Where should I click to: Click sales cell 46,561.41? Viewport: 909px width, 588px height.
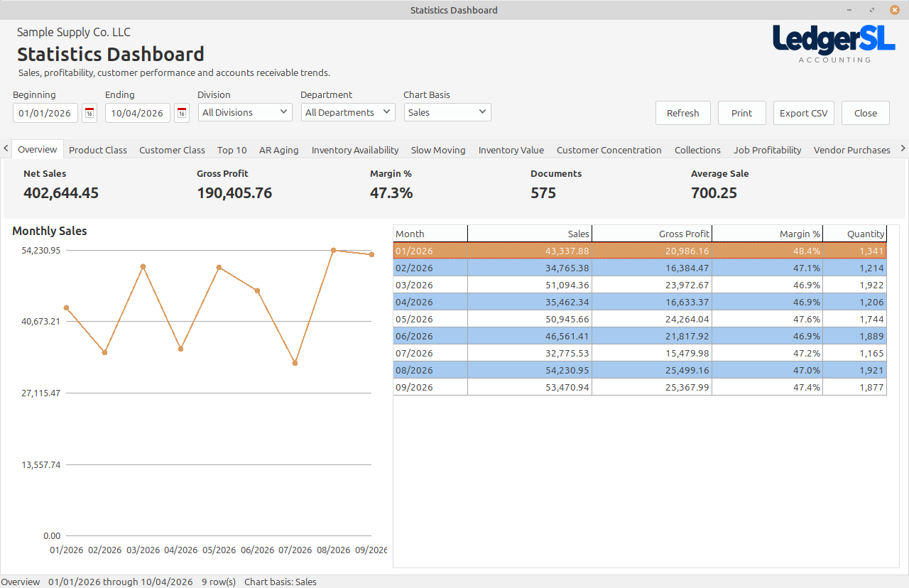[x=530, y=336]
